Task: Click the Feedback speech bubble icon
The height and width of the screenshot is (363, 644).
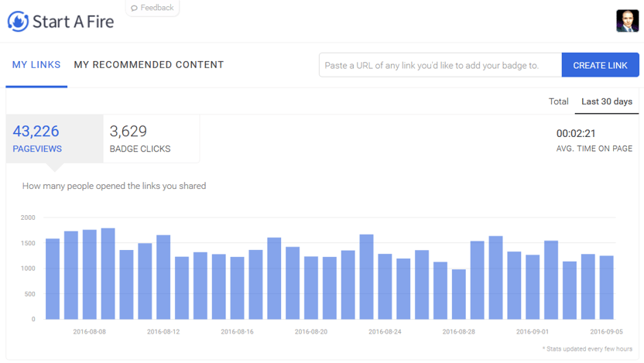Action: 134,8
